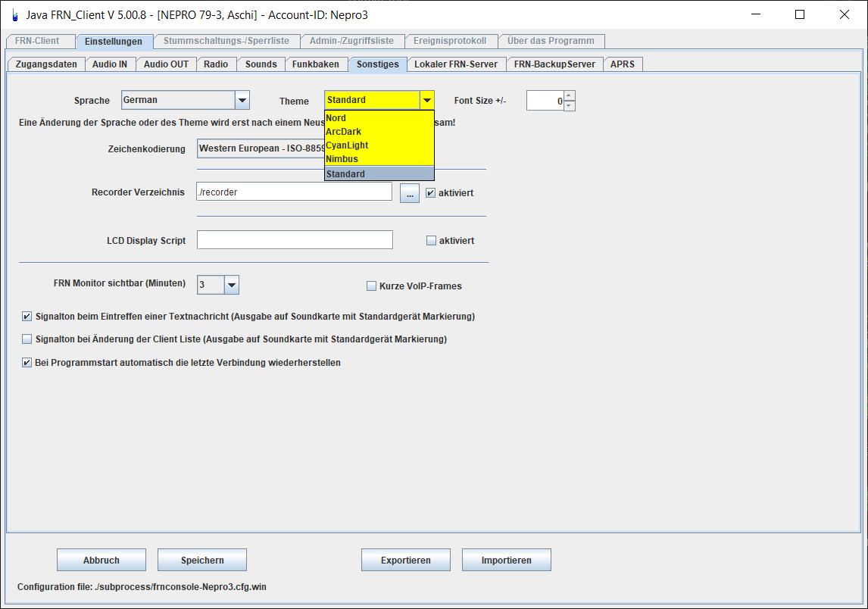Click the Exportieren button
Viewport: 868px width, 609px height.
(x=406, y=560)
